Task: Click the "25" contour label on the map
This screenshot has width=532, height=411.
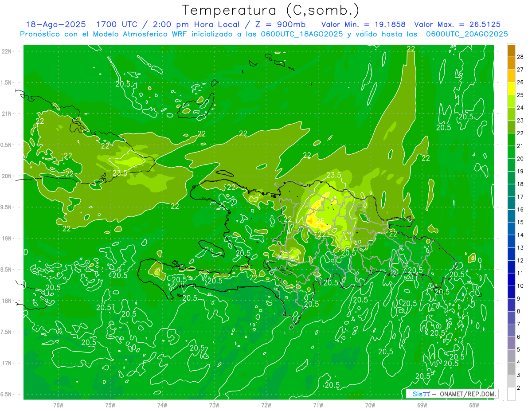Action: point(320,221)
